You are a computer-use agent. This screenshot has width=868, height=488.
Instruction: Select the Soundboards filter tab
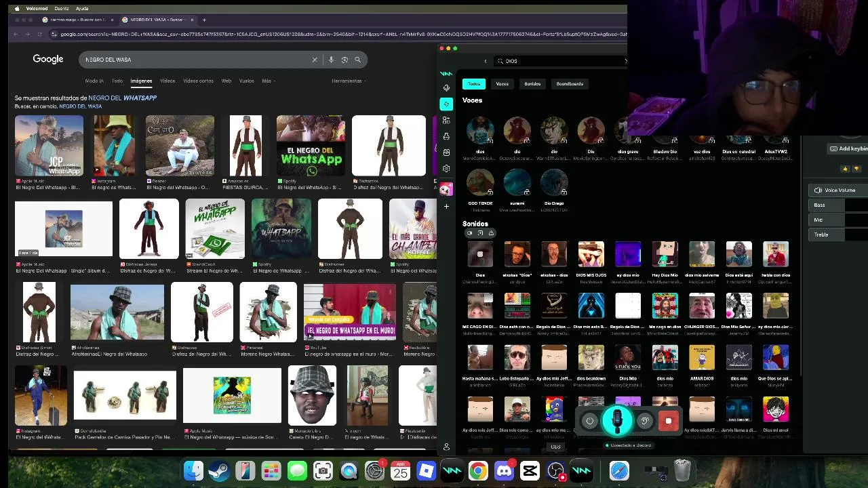tap(570, 84)
